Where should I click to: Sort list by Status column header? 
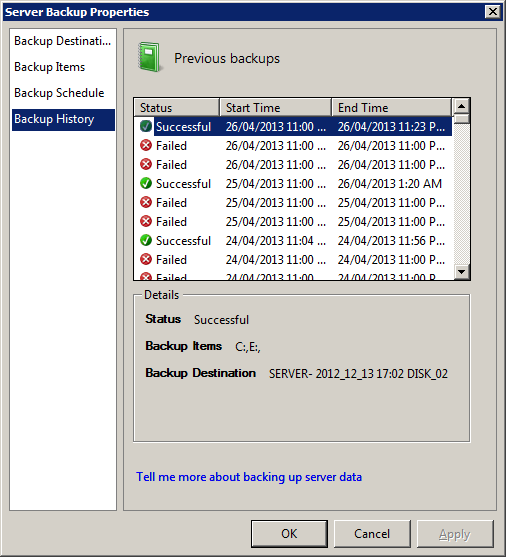(x=177, y=107)
